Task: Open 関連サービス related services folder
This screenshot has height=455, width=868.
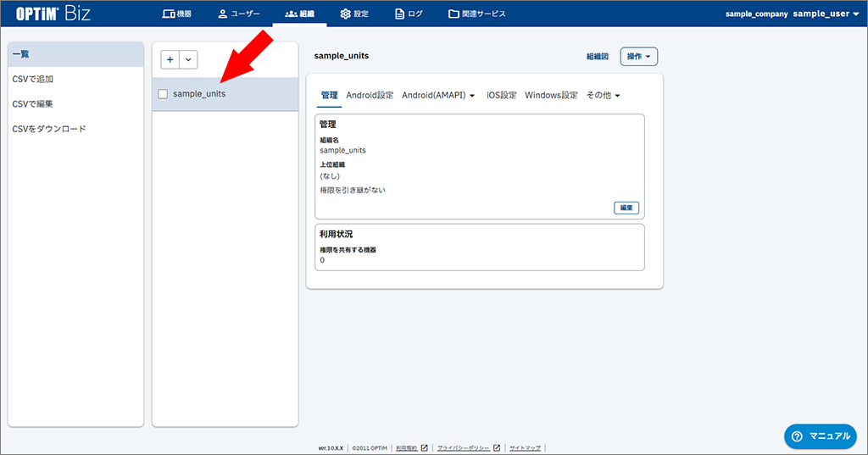Action: tap(476, 14)
